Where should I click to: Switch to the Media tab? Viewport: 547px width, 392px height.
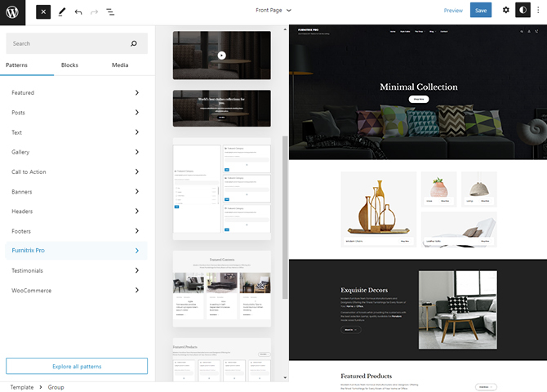click(x=120, y=65)
